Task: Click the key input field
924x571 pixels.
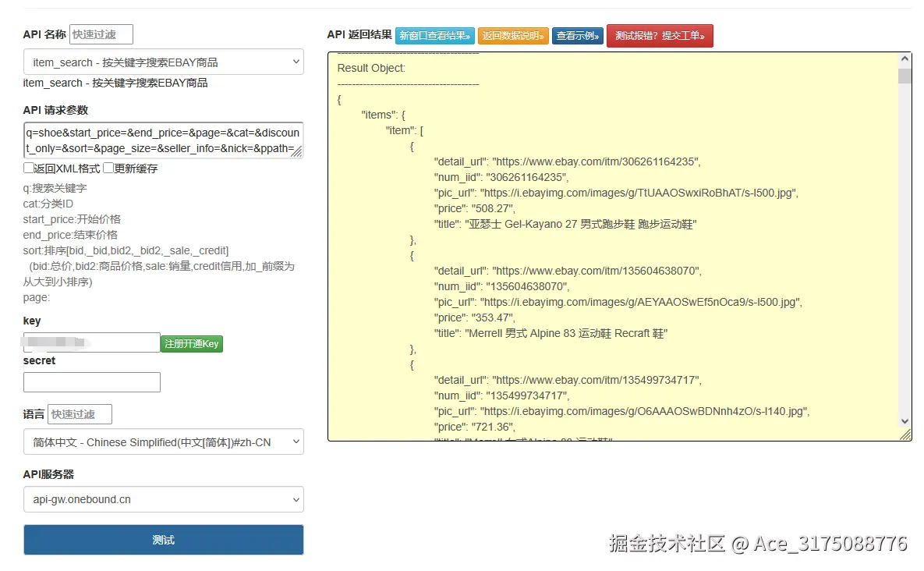Action: (91, 342)
